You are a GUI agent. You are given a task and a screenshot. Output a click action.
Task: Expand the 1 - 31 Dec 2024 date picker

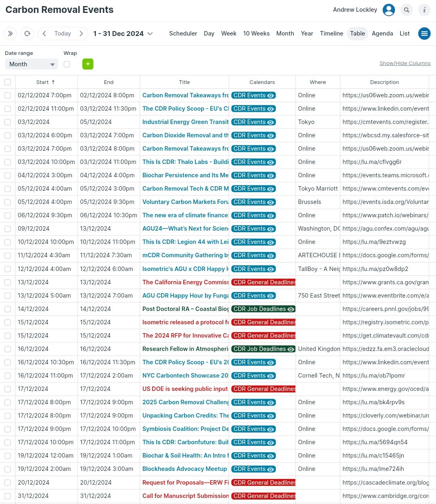[123, 34]
